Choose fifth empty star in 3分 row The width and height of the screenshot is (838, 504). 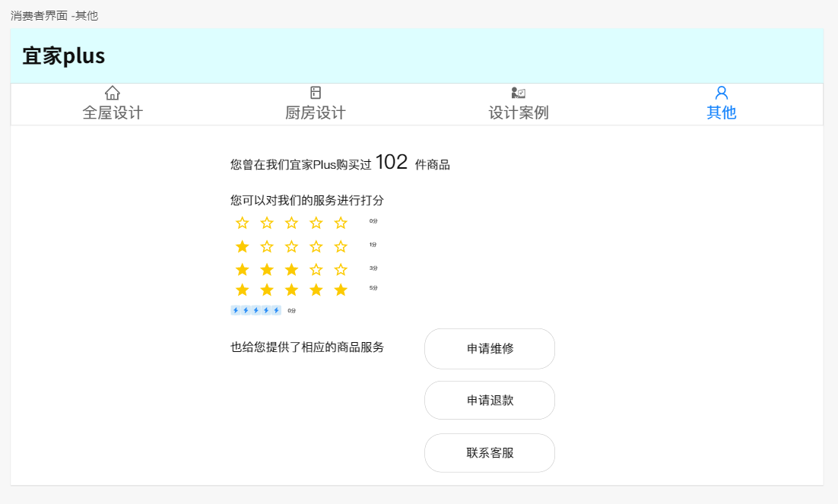point(341,269)
